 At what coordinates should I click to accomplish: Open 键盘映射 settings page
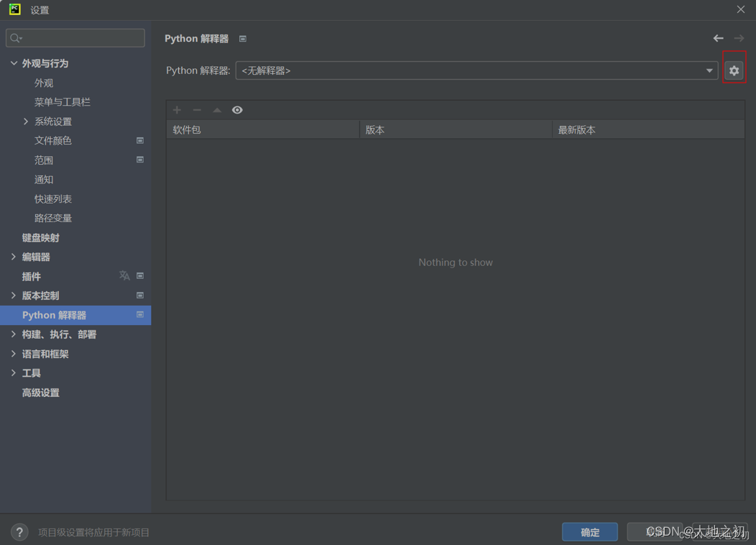tap(40, 238)
